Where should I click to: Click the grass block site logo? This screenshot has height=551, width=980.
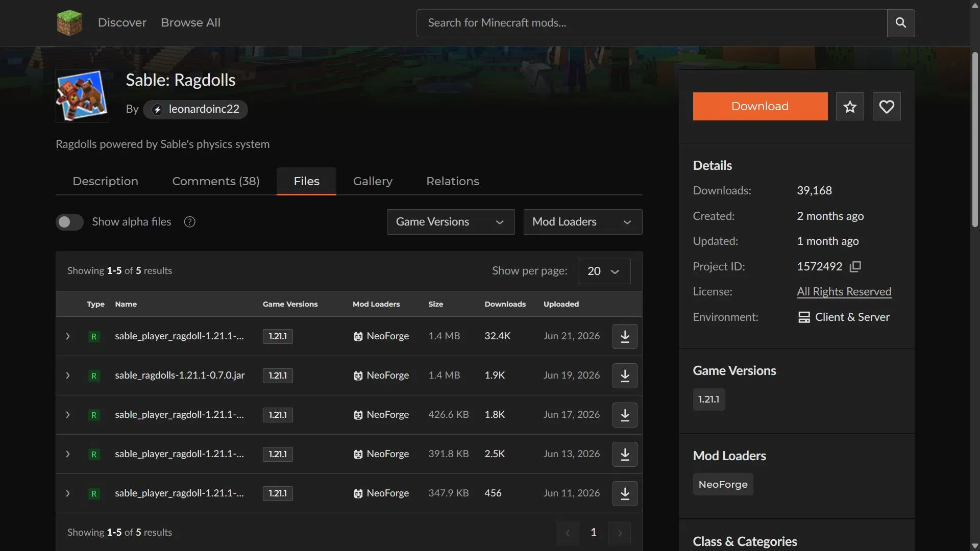point(69,23)
